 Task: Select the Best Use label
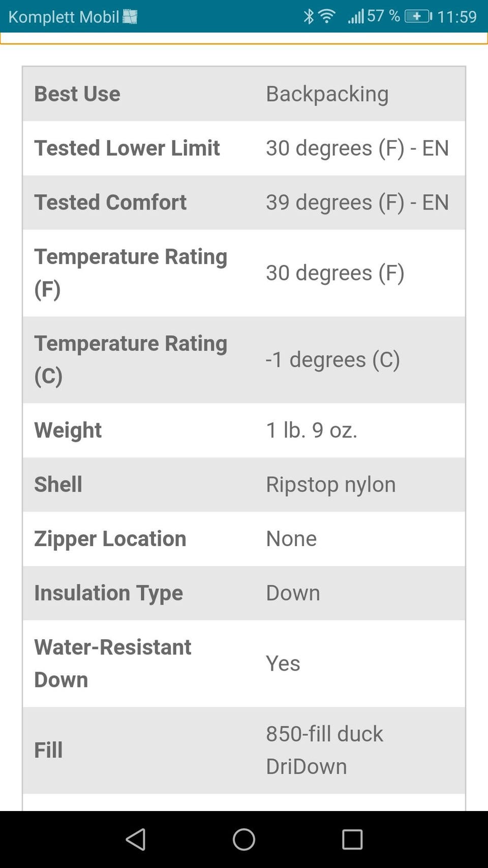point(77,94)
